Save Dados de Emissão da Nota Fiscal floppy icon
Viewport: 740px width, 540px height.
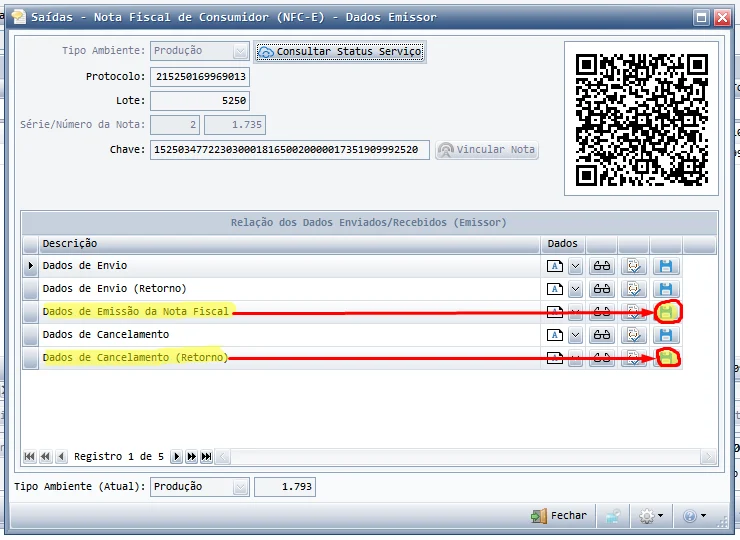(x=666, y=312)
